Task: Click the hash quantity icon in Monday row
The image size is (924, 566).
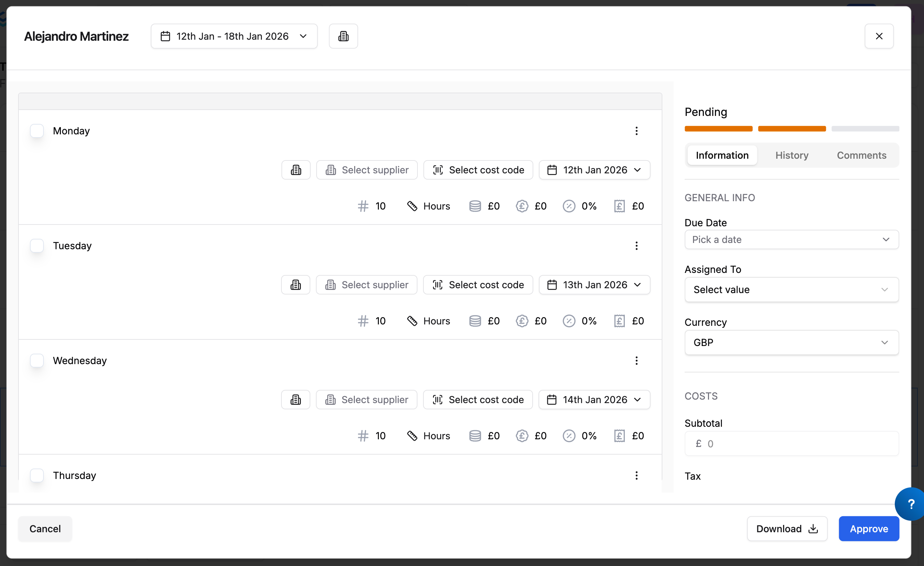Action: [x=363, y=206]
